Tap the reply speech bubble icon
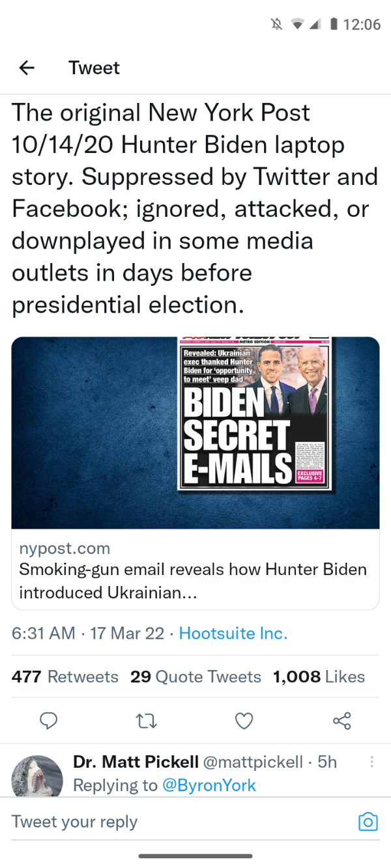The image size is (391, 868). click(50, 721)
